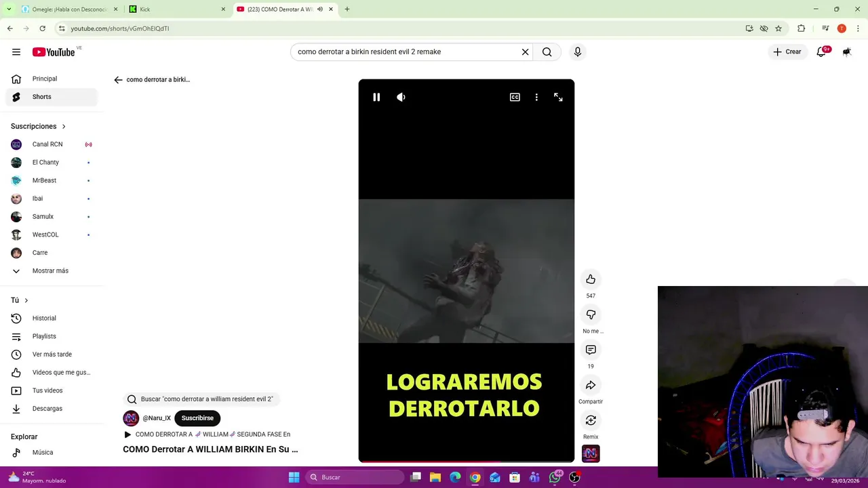This screenshot has width=868, height=488.
Task: Expand Suscripciones section chevron
Action: click(64, 126)
